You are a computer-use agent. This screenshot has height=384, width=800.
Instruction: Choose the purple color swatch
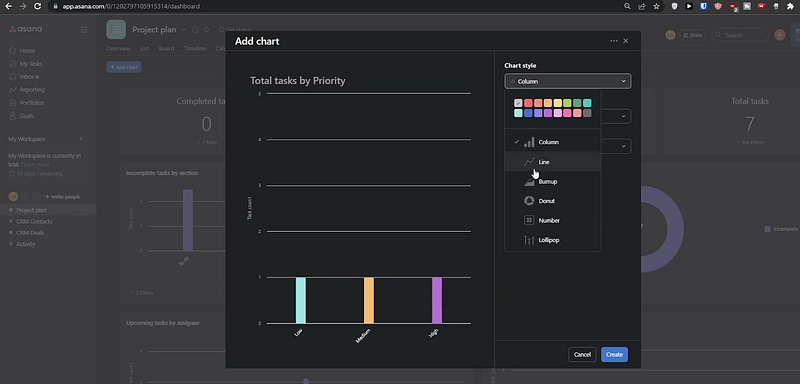[x=548, y=113]
